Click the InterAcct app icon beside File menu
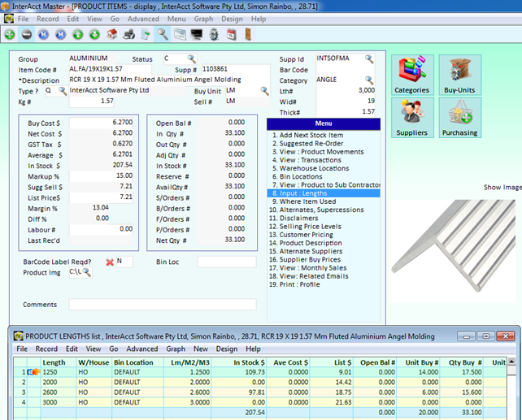The width and height of the screenshot is (522, 420). [x=9, y=19]
